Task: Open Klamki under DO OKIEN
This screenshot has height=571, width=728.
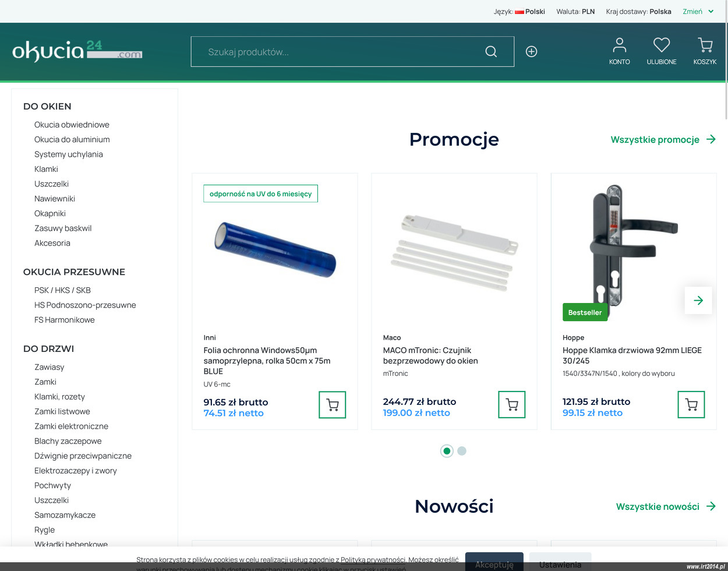Action: (x=46, y=169)
